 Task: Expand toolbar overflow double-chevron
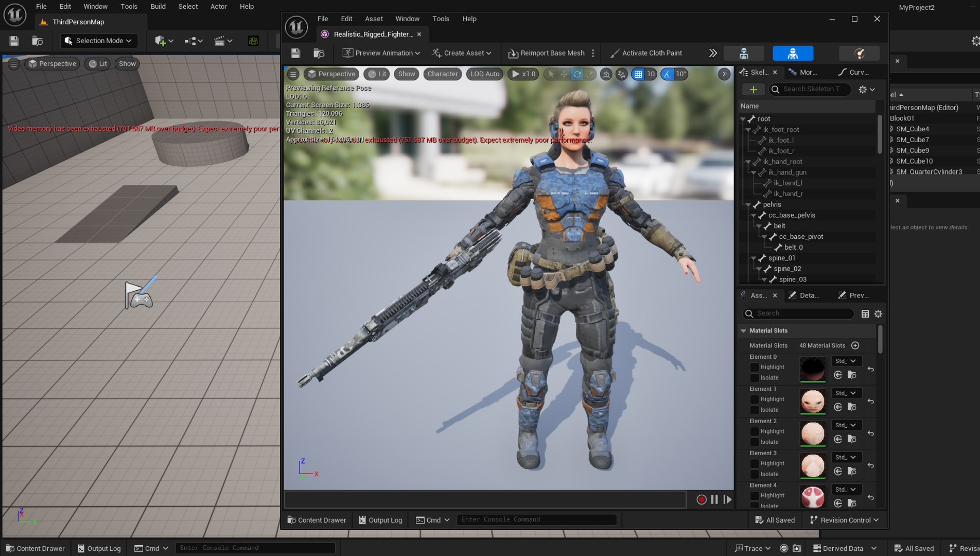712,53
